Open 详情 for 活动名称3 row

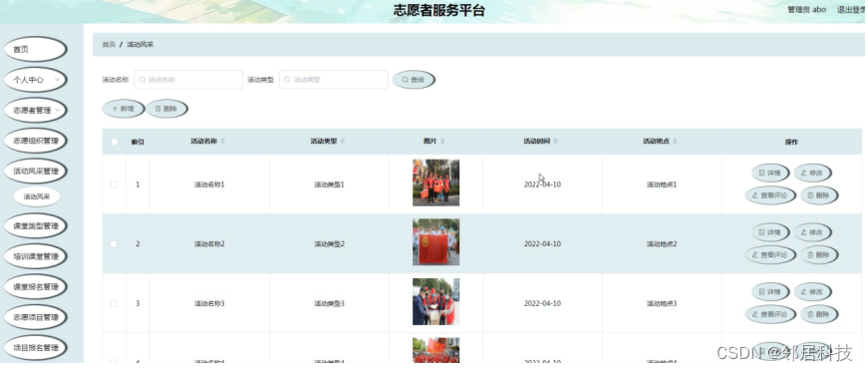click(x=770, y=292)
